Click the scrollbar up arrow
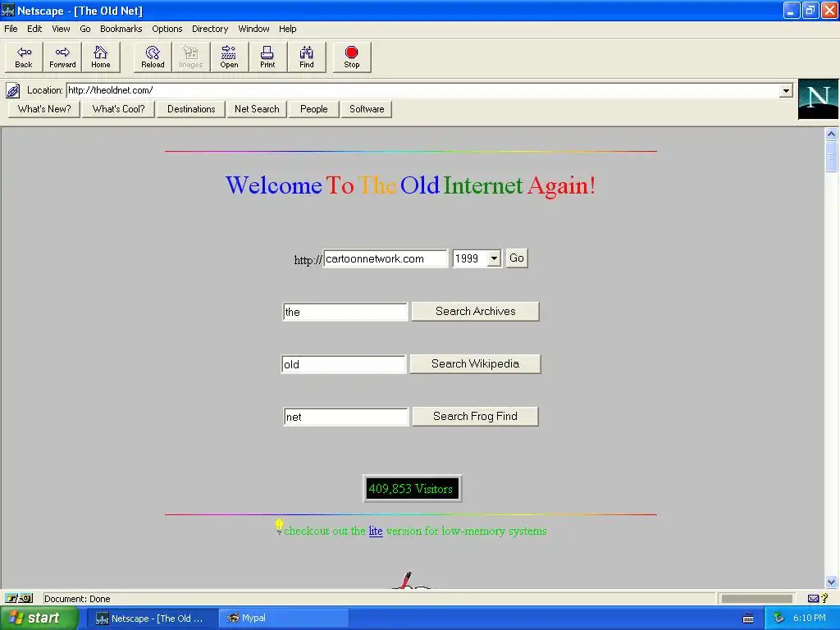 [832, 134]
